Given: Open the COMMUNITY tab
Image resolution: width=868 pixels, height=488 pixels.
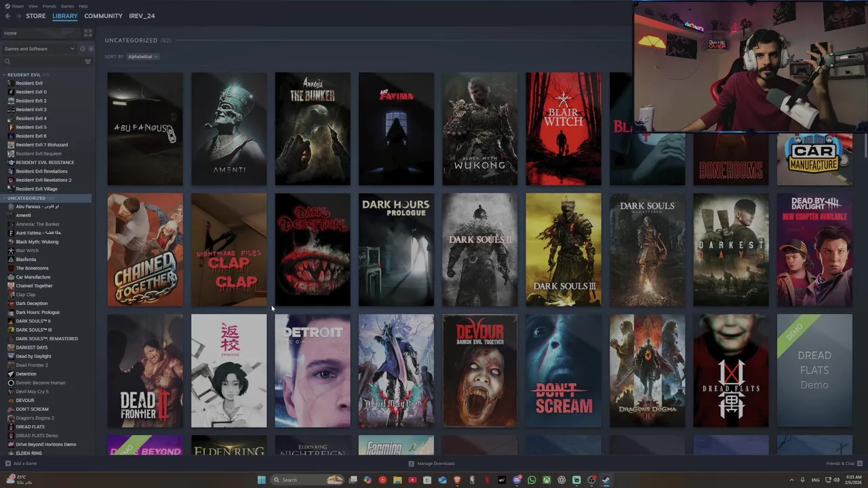Looking at the screenshot, I should [x=103, y=16].
